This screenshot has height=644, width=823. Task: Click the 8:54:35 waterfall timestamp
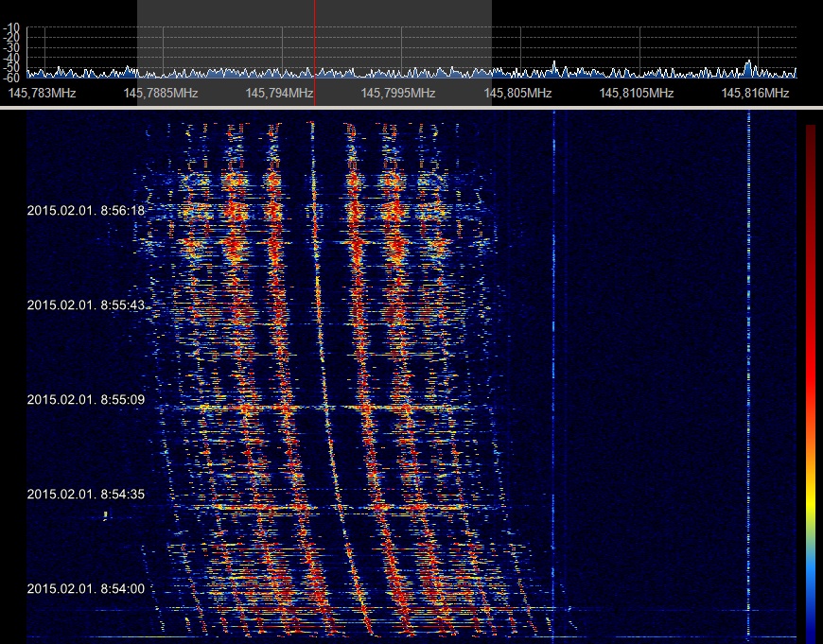[85, 494]
